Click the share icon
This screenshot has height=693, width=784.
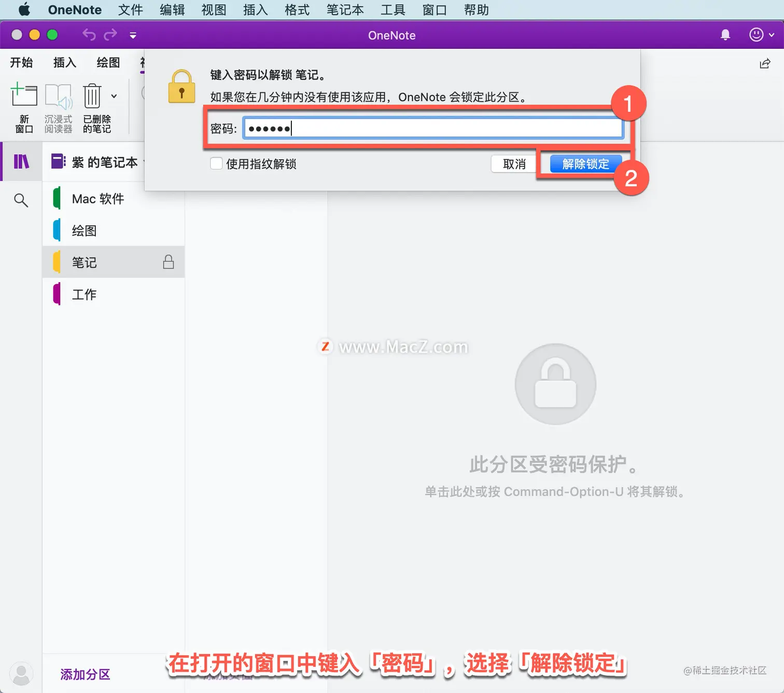click(x=765, y=63)
